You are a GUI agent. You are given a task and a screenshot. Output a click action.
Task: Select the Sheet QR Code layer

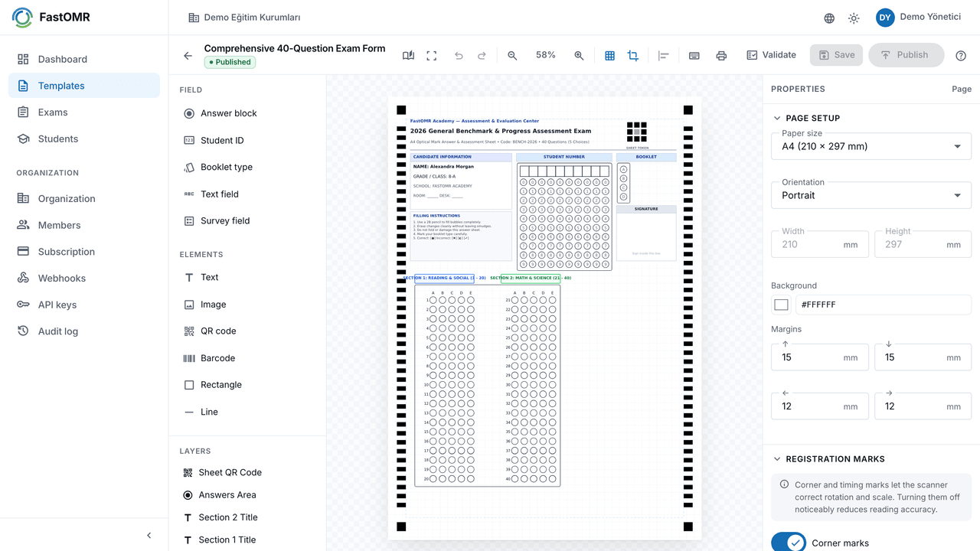(x=230, y=473)
